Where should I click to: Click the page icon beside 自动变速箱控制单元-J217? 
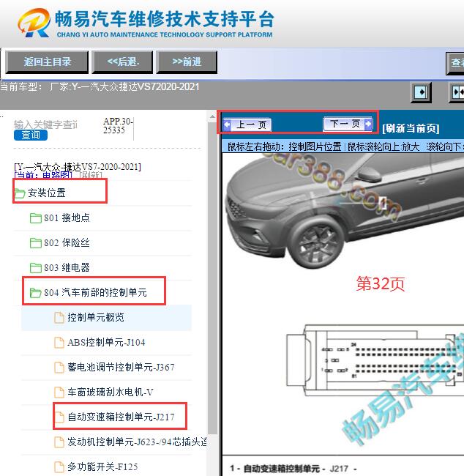point(59,417)
